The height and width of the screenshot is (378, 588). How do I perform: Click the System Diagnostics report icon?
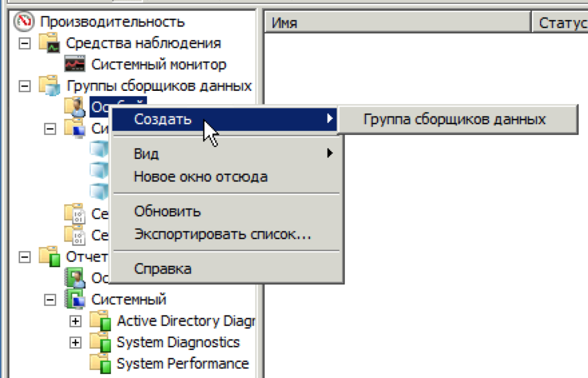click(100, 343)
